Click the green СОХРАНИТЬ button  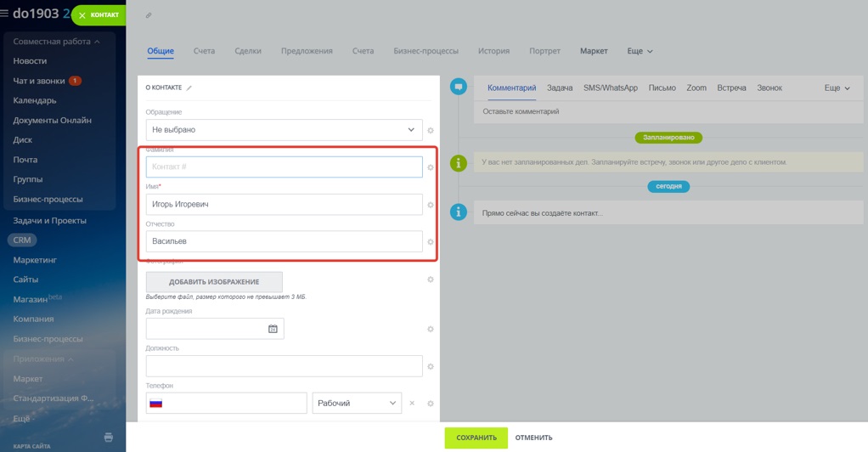(476, 438)
